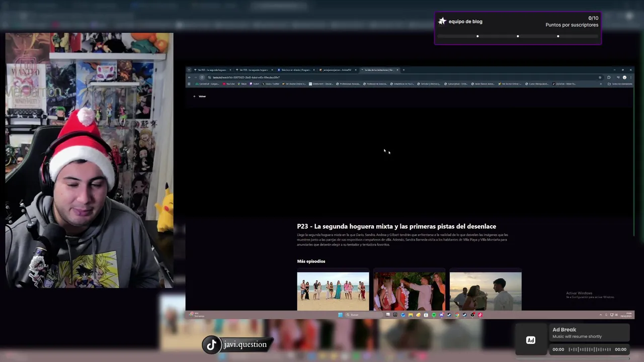Open the red dresses episode thumbnail
The width and height of the screenshot is (644, 362).
click(409, 291)
